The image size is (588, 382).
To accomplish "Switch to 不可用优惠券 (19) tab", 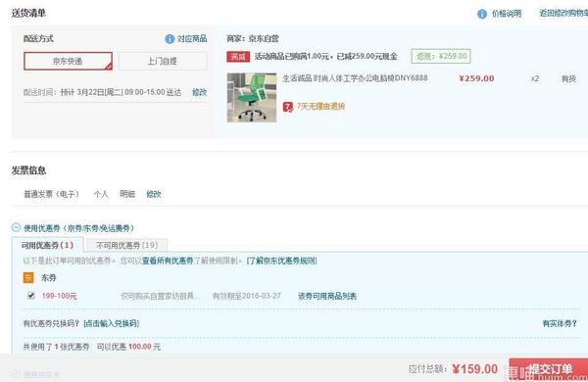I will coord(126,245).
